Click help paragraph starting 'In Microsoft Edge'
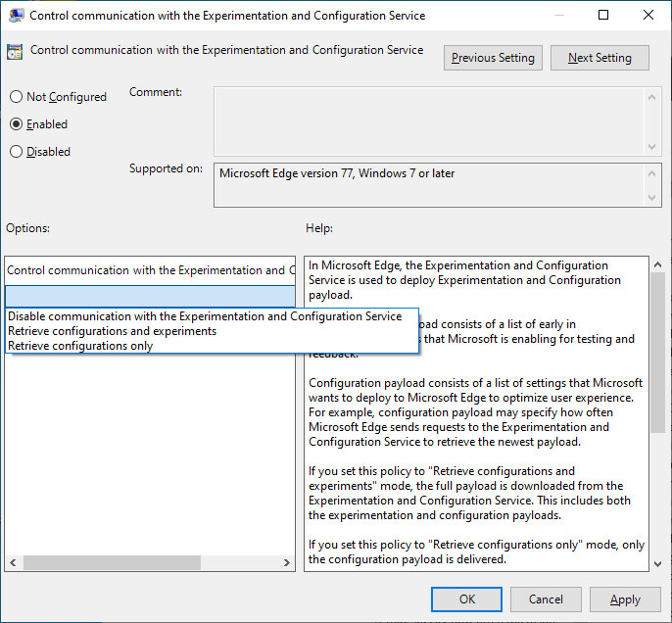The width and height of the screenshot is (672, 623). coord(464,280)
